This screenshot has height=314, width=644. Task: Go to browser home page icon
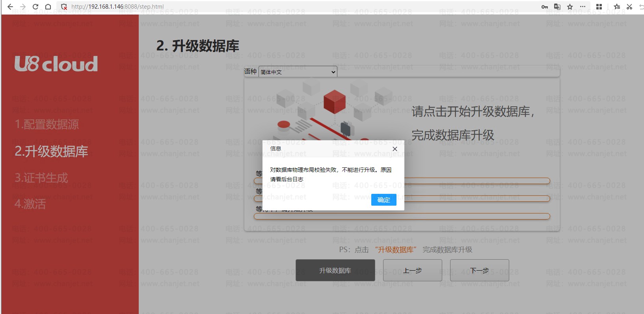click(48, 7)
